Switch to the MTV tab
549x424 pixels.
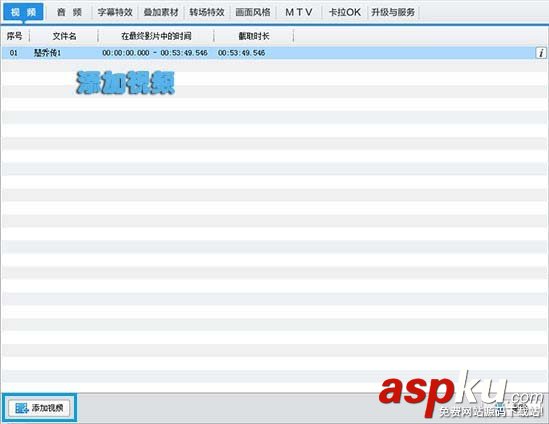click(x=299, y=12)
